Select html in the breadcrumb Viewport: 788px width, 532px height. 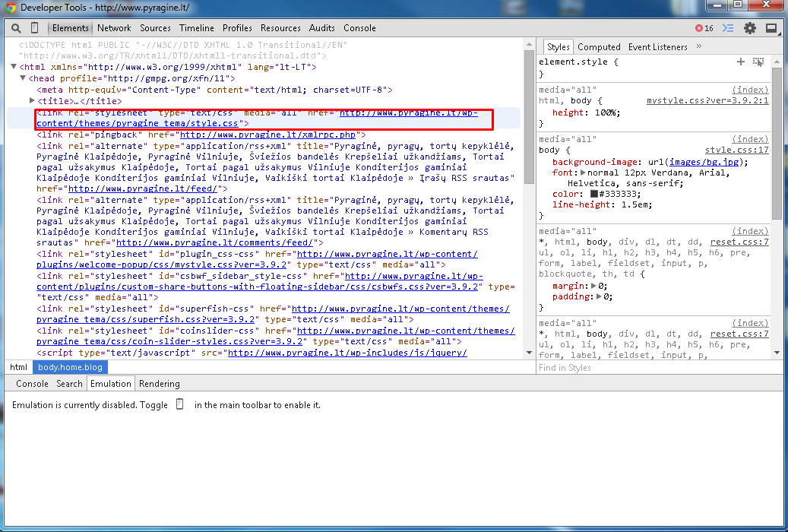pyautogui.click(x=18, y=367)
